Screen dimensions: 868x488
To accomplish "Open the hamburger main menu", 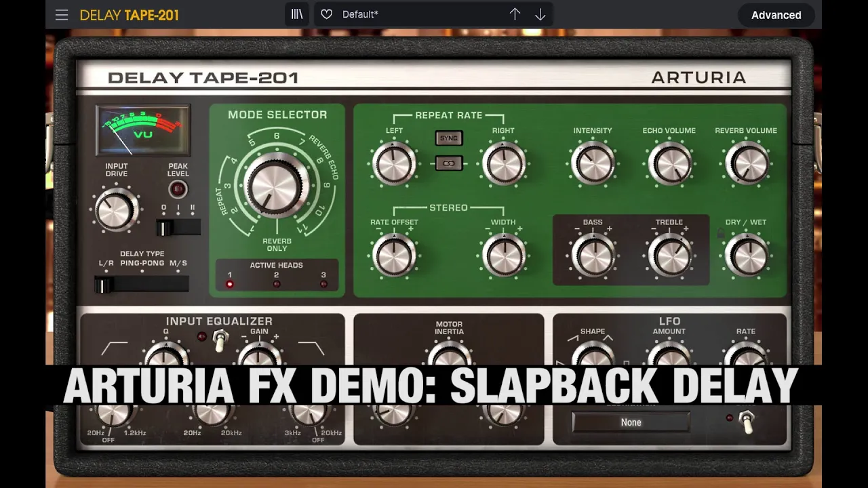I will (x=62, y=15).
